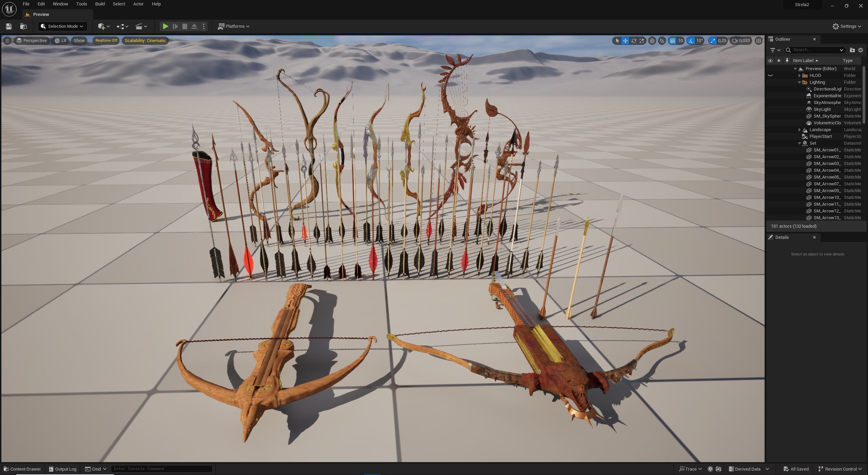Screen dimensions: 868x475
Task: Click the add folder icon in Outliner
Action: (852, 50)
